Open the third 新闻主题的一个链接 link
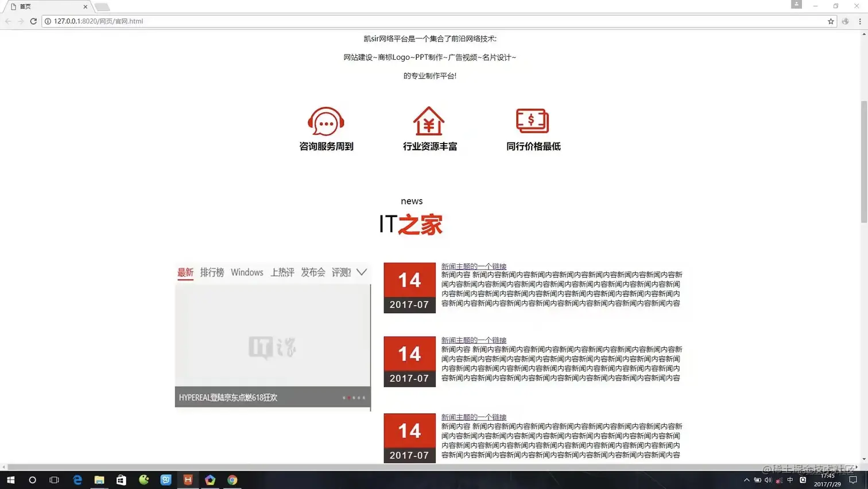Image resolution: width=868 pixels, height=489 pixels. [x=474, y=417]
